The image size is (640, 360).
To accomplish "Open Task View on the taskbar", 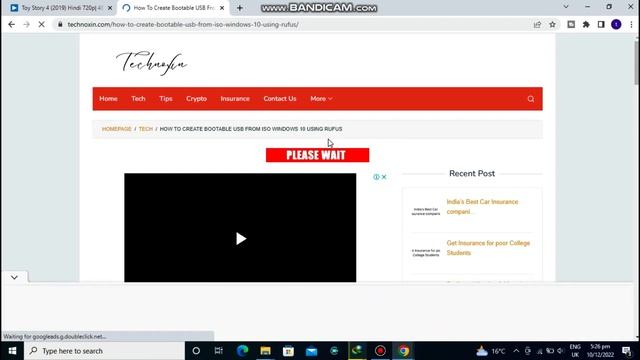I will 219,351.
